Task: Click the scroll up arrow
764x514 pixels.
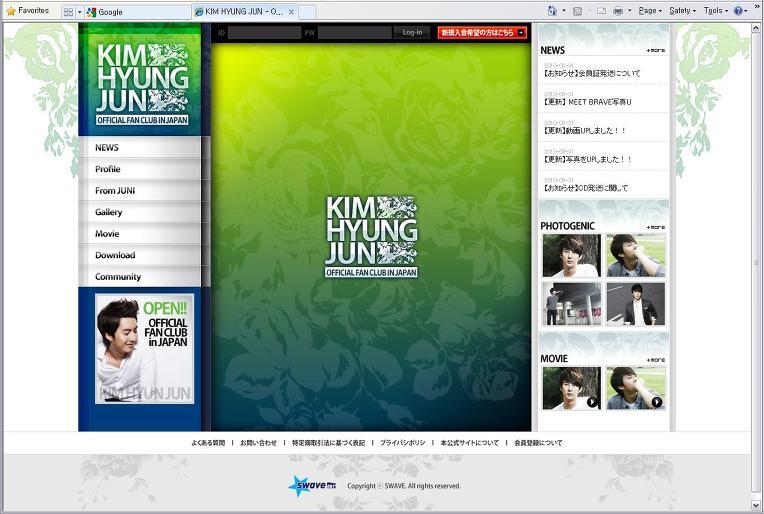Action: tap(756, 28)
